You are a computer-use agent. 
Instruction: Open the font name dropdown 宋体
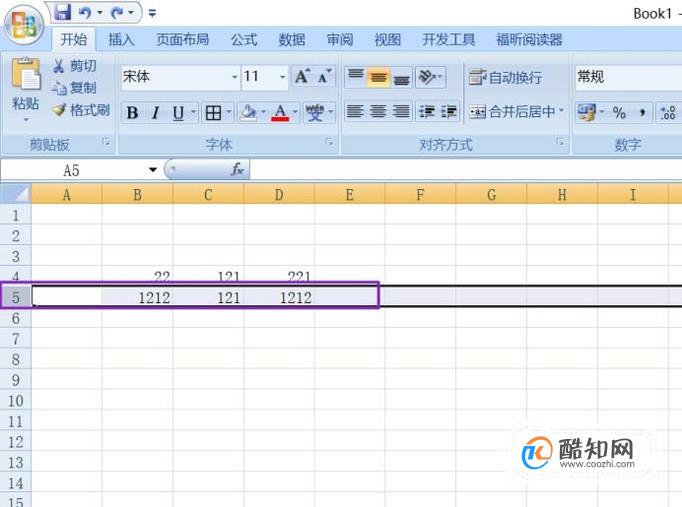click(234, 77)
